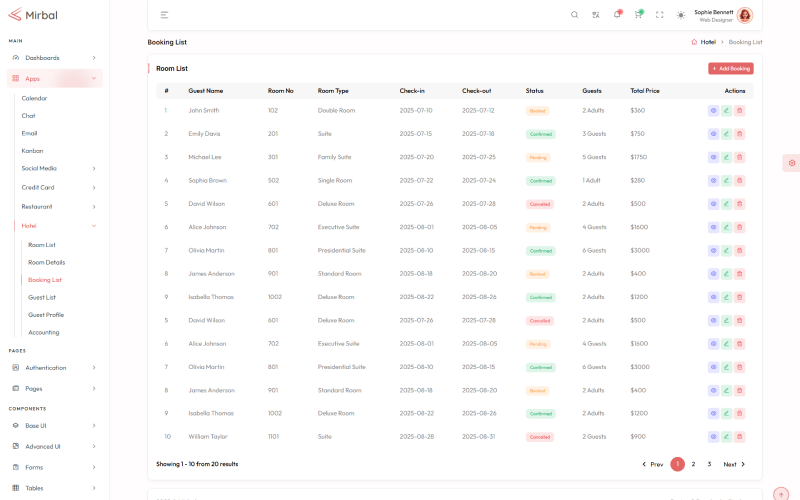This screenshot has height=500, width=800.
Task: Select Calendar from the Apps menu
Action: point(34,98)
